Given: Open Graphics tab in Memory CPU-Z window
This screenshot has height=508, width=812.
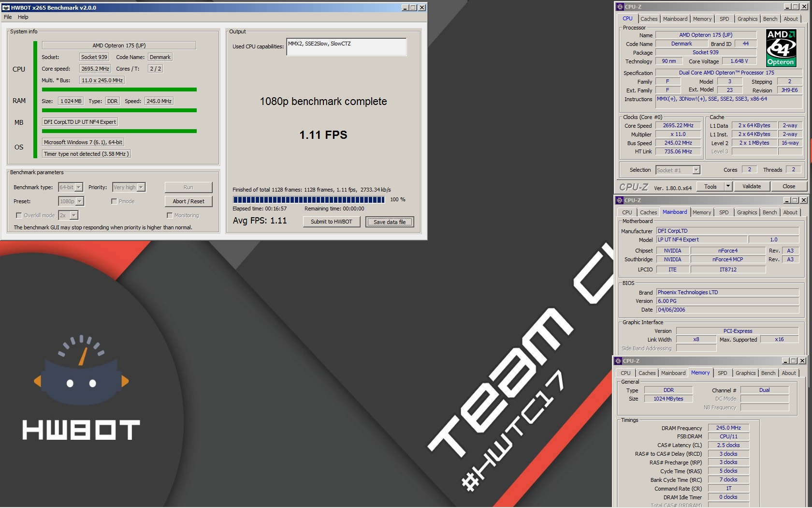Looking at the screenshot, I should tap(745, 373).
